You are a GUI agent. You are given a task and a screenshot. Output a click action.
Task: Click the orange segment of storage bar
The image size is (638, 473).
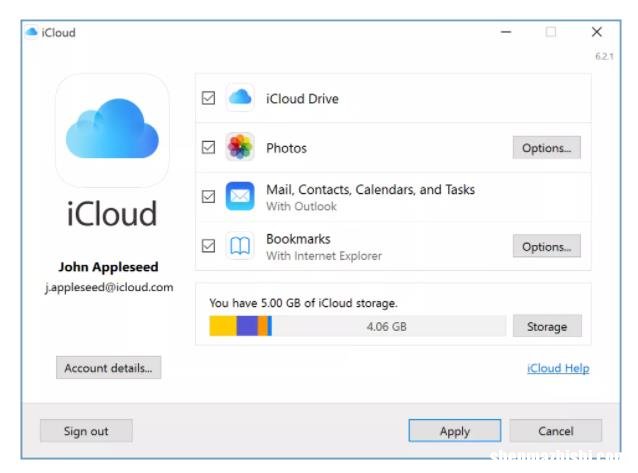(263, 326)
